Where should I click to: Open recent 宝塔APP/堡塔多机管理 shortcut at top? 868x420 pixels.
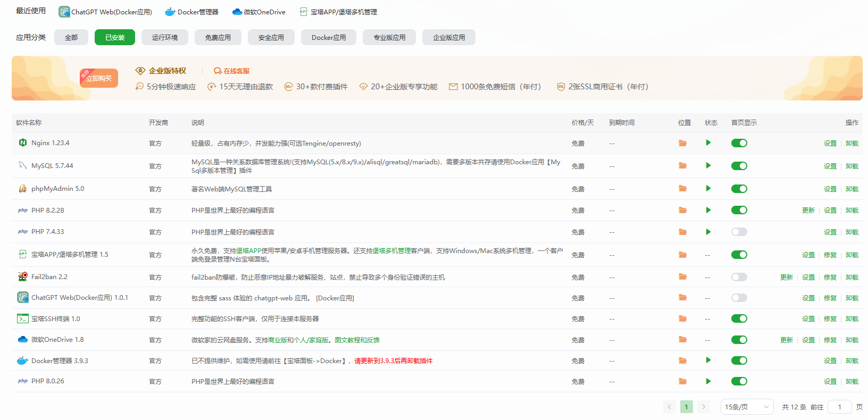[338, 12]
